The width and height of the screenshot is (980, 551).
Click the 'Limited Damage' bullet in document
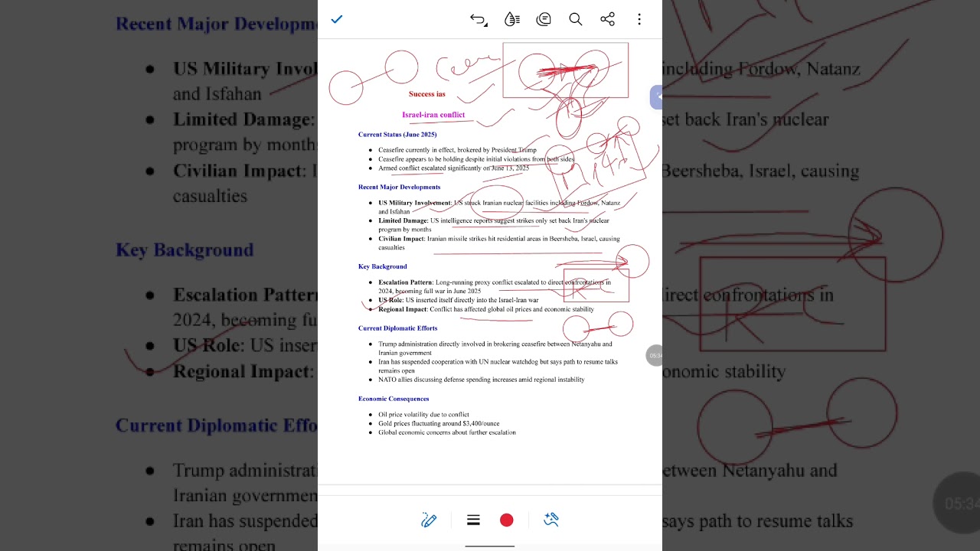click(494, 225)
